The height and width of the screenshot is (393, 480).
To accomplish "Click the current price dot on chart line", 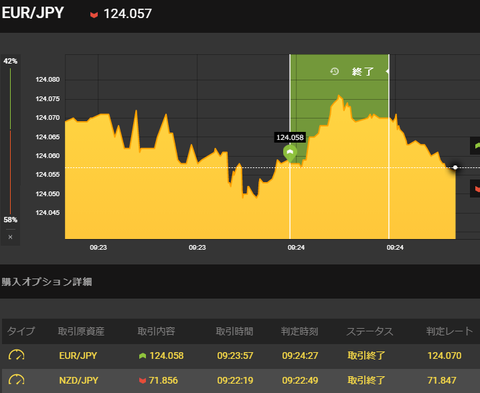I will coord(455,167).
